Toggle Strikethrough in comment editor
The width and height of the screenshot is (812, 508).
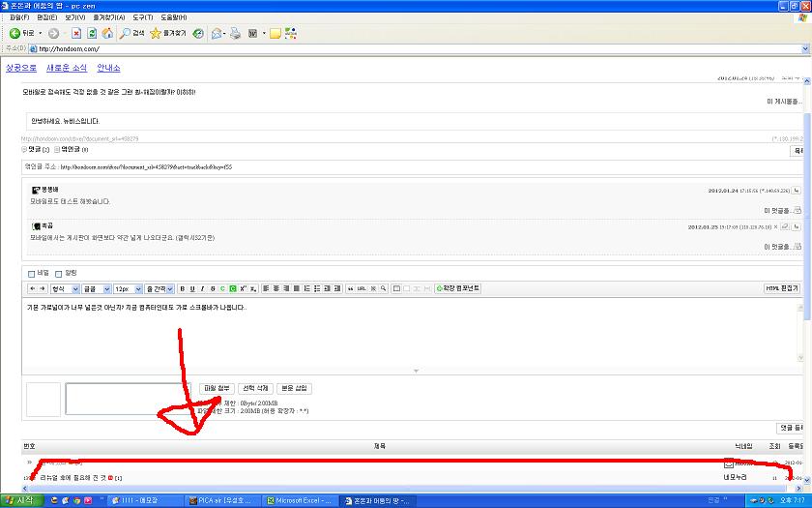[213, 288]
